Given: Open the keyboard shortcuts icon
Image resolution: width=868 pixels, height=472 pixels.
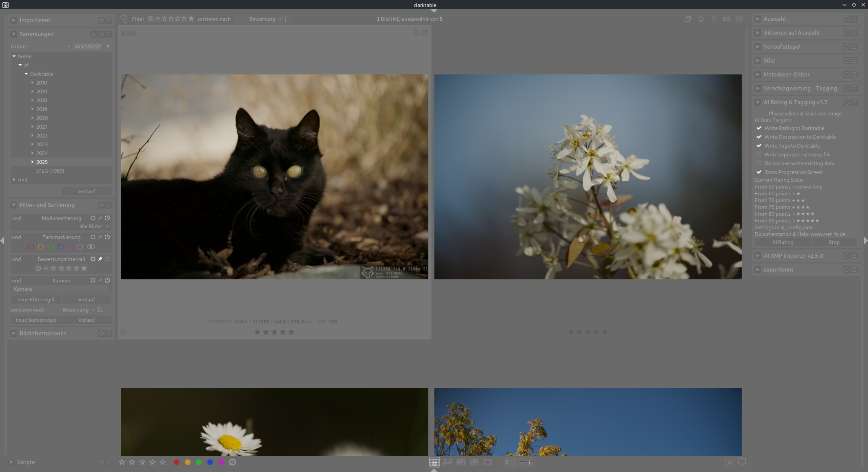Looking at the screenshot, I should [x=726, y=19].
